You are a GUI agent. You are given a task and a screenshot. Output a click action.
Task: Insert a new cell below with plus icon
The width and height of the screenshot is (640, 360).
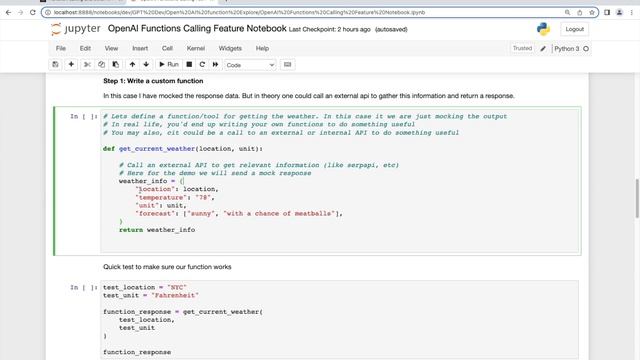(71, 64)
